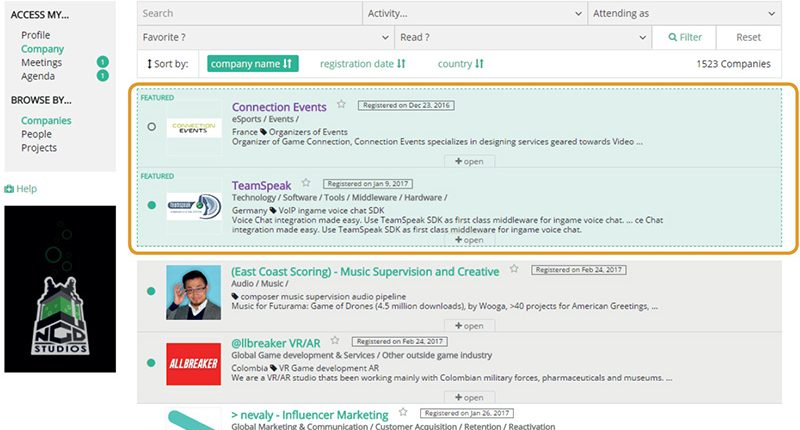800x430 pixels.
Task: Click the NGD Studios banner ad
Action: (x=60, y=289)
